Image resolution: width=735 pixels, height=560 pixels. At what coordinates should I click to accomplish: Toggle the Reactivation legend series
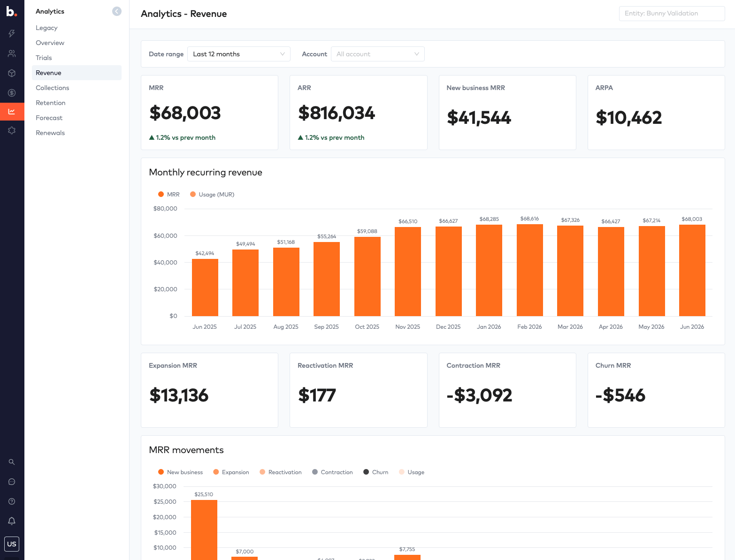[281, 472]
